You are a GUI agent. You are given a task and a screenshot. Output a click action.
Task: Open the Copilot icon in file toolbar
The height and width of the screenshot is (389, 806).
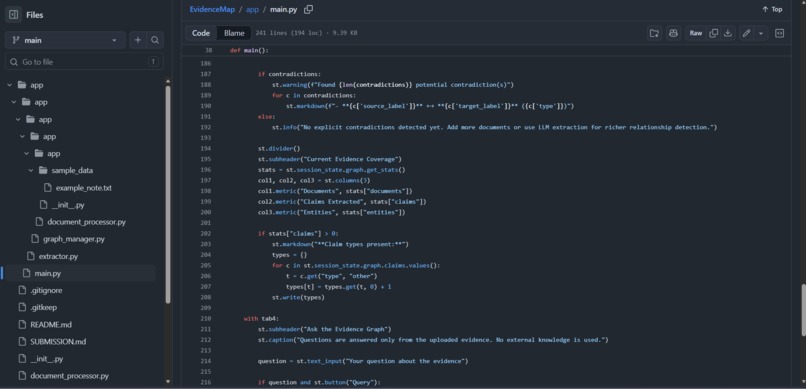673,33
